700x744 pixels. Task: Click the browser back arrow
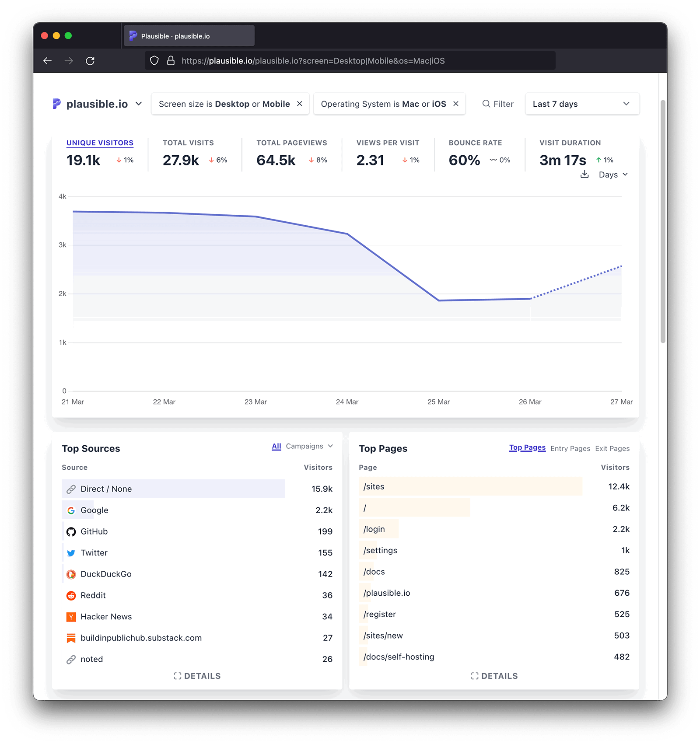(x=48, y=61)
